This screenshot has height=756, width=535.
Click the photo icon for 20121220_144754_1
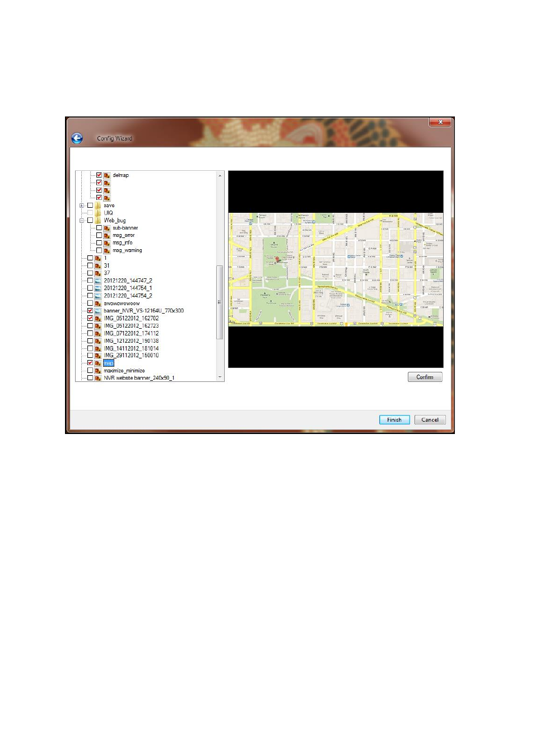click(98, 288)
